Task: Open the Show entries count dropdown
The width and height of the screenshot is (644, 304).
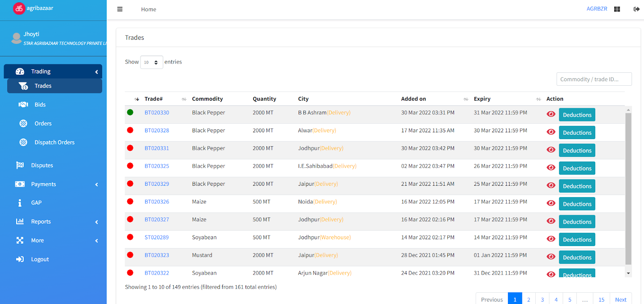Action: click(x=151, y=62)
